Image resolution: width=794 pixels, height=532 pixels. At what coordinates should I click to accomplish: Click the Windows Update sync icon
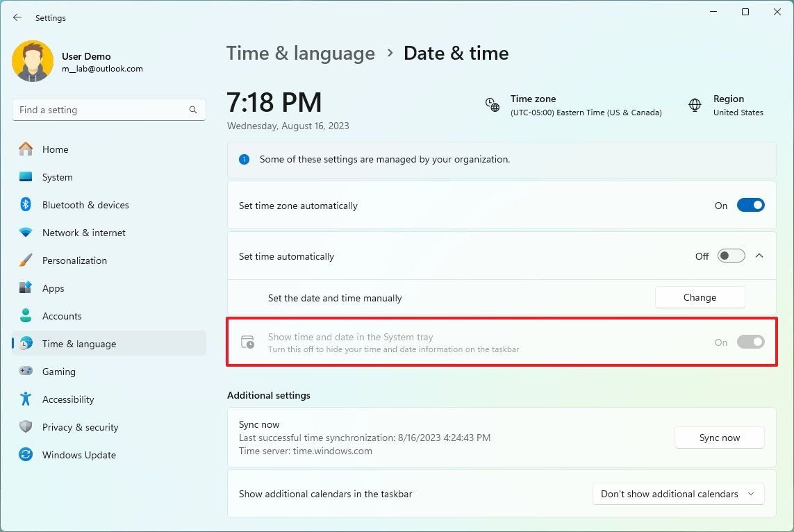point(25,454)
